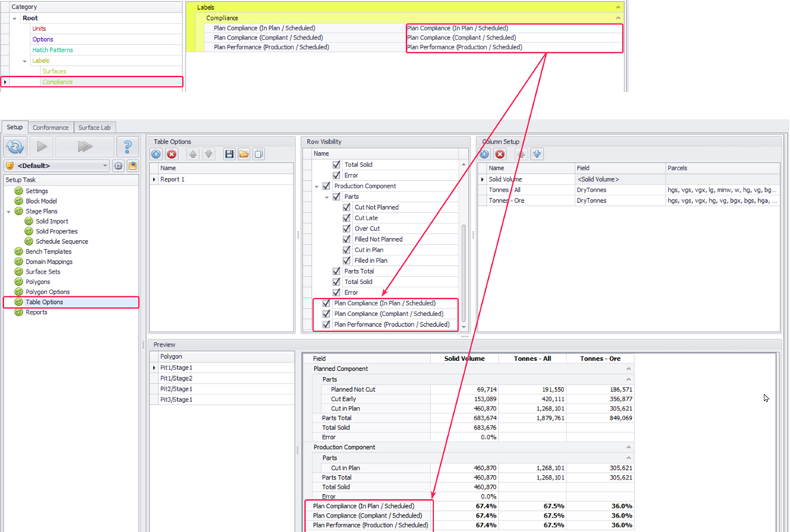Viewport: 790px width, 532px height.
Task: Uncheck Plan Compliance (In Plan / Scheduled)
Action: [x=326, y=302]
